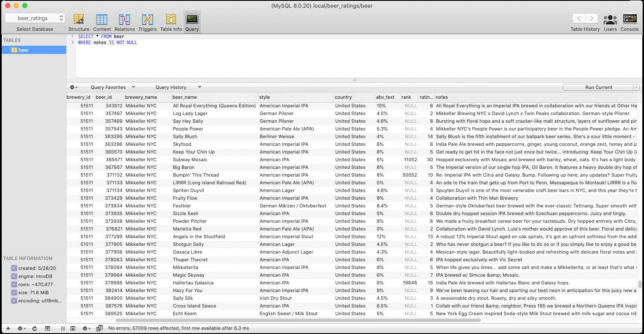Open query results gear menu in status bar
Viewport: 644px width, 334px height.
[x=86, y=328]
